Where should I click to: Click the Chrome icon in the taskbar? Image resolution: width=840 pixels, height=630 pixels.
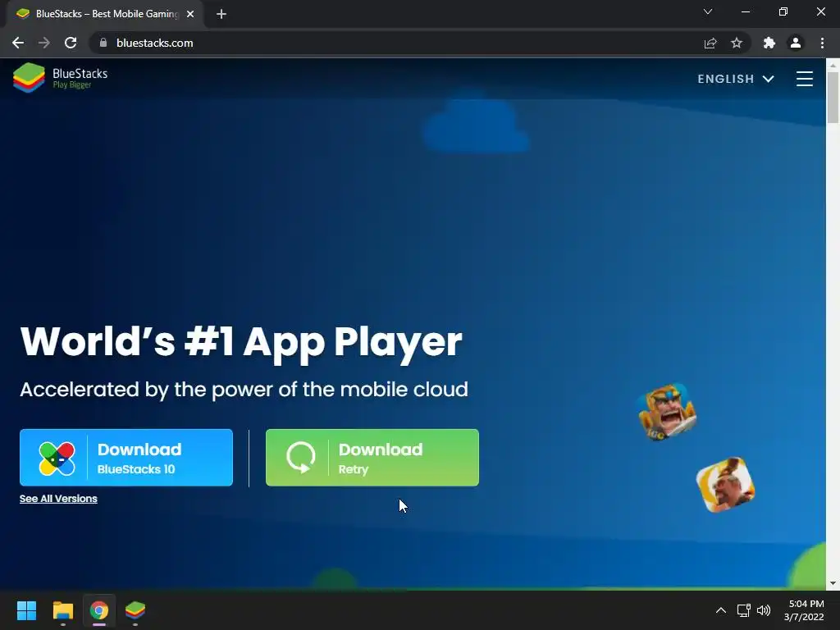tap(99, 610)
